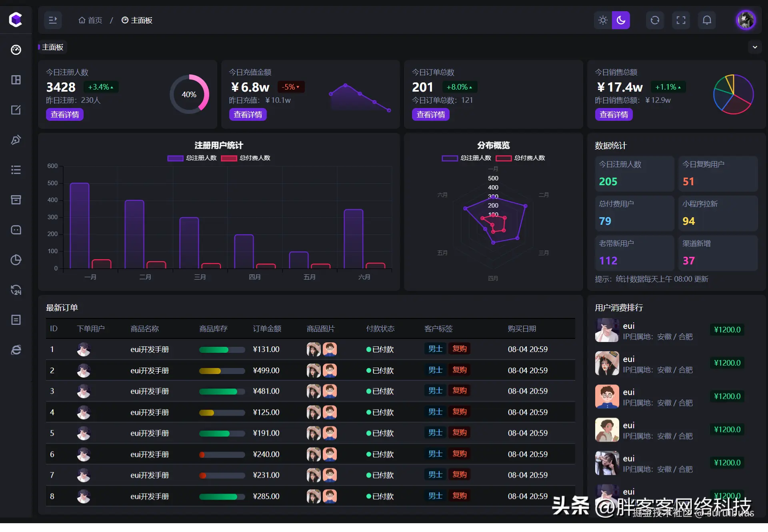The width and height of the screenshot is (768, 532).
Task: Select the 主面板 tab label
Action: 52,47
